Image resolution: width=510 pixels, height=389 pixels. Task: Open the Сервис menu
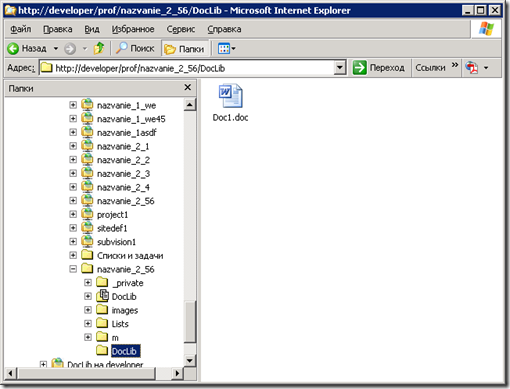(181, 29)
